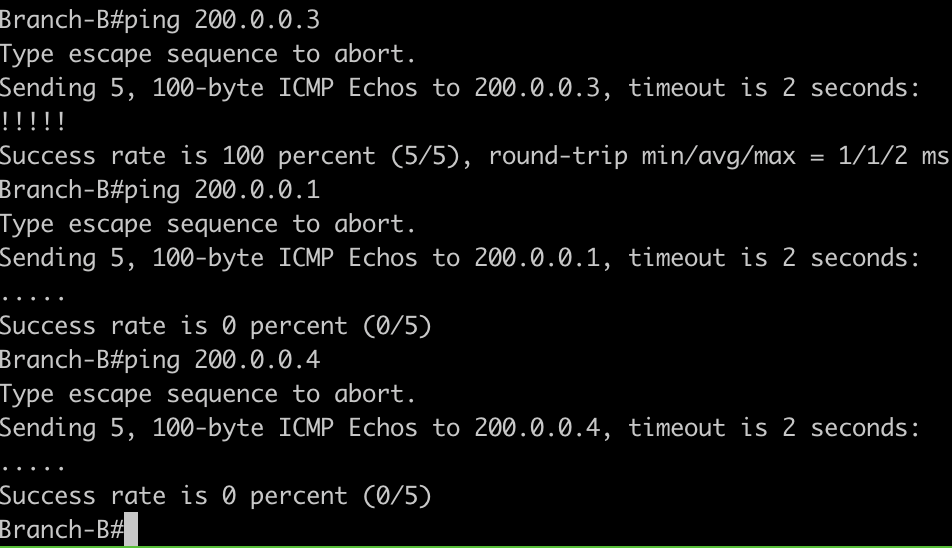Click the final "Branch-B#" prompt text
The height and width of the screenshot is (548, 952).
(x=60, y=529)
